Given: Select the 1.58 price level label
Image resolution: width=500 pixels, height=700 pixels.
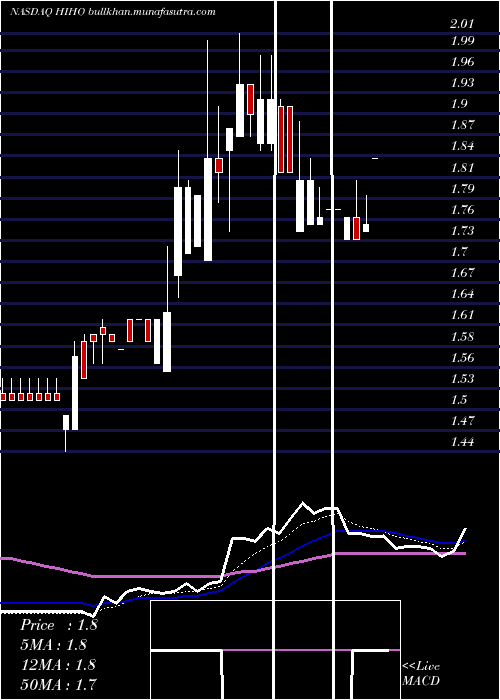Looking at the screenshot, I should point(462,336).
